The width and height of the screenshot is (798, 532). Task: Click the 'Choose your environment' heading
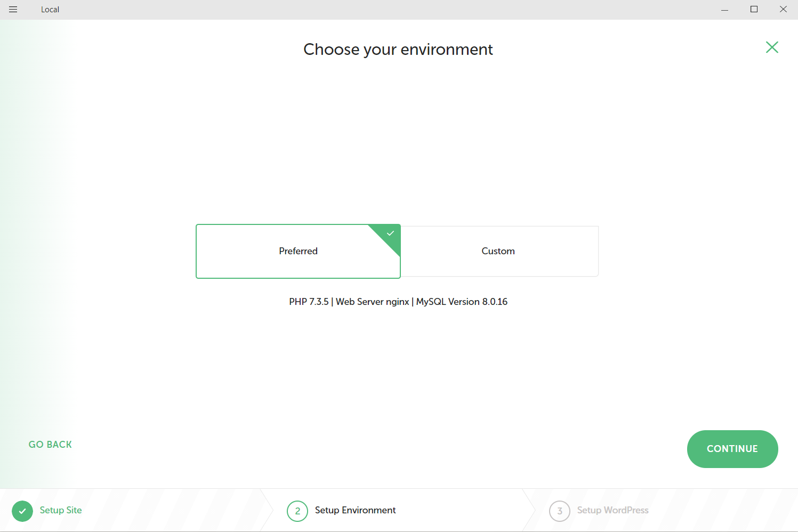point(398,49)
